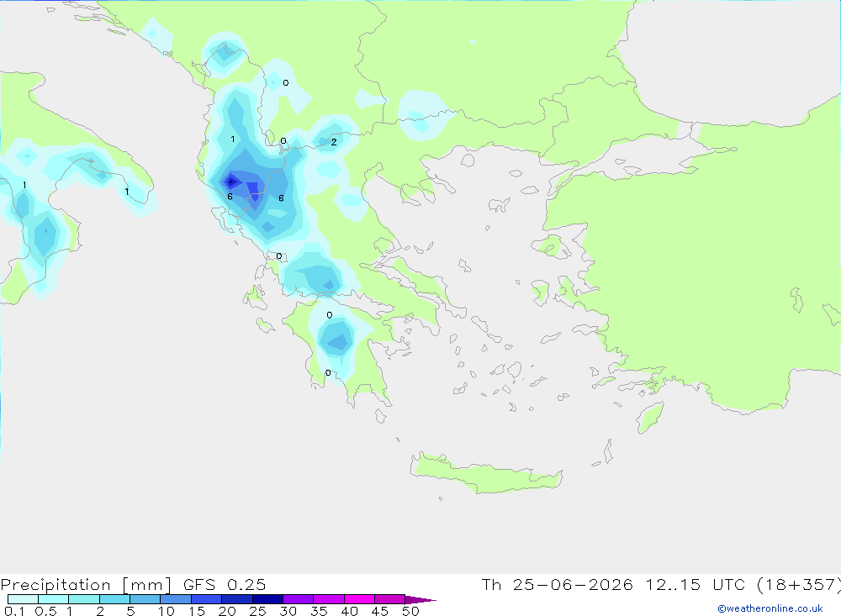
Task: Click the 45–50 mm legend swatch
Action: (x=390, y=599)
